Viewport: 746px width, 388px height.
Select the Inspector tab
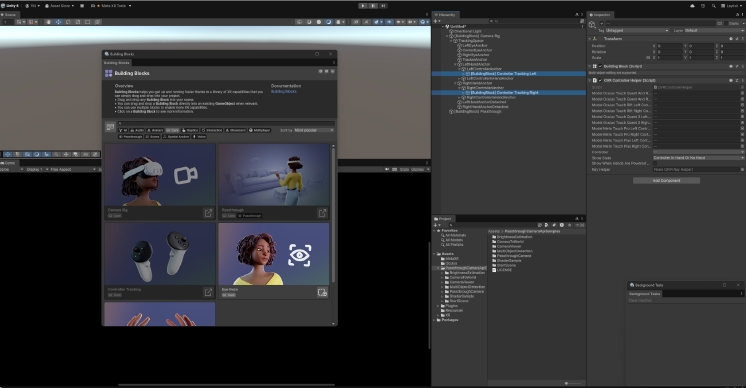(600, 15)
